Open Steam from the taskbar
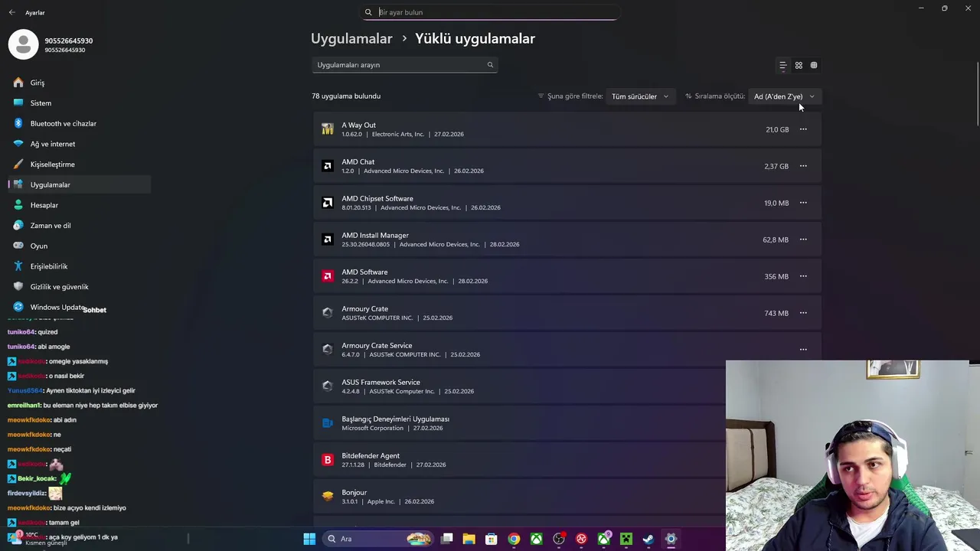 (x=648, y=539)
